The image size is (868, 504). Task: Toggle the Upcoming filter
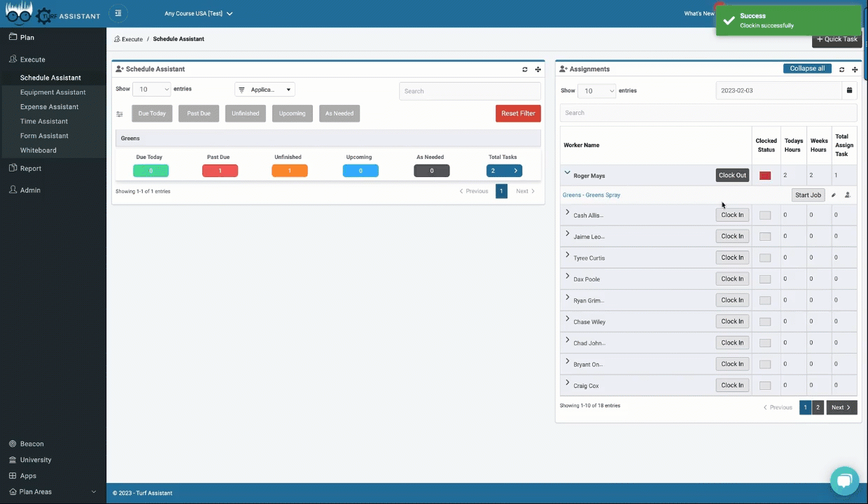point(292,113)
